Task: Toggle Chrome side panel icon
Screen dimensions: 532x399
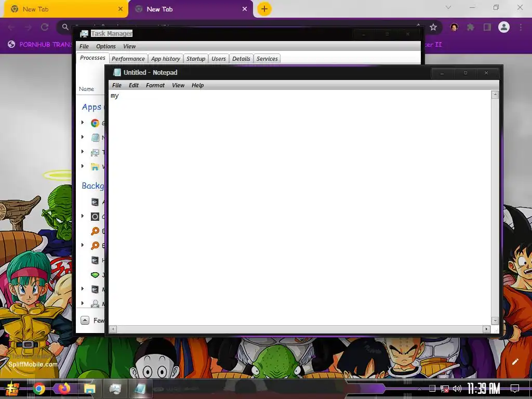Action: (487, 27)
